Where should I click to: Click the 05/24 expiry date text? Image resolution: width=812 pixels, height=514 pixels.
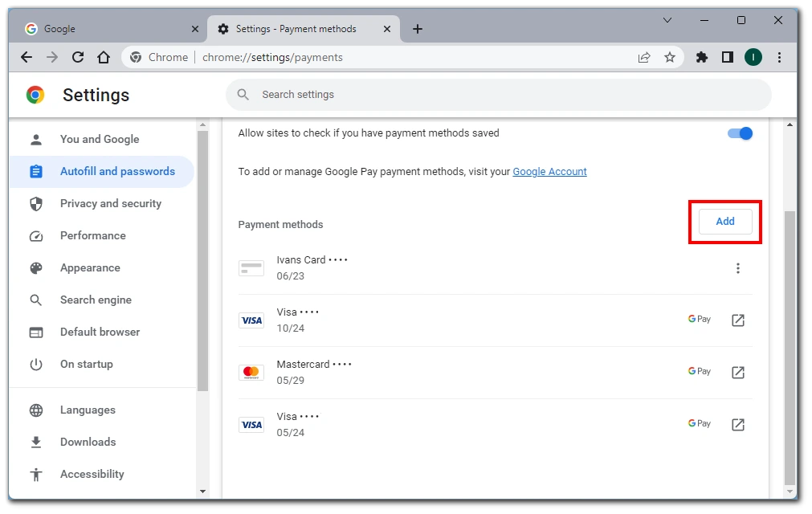tap(291, 433)
